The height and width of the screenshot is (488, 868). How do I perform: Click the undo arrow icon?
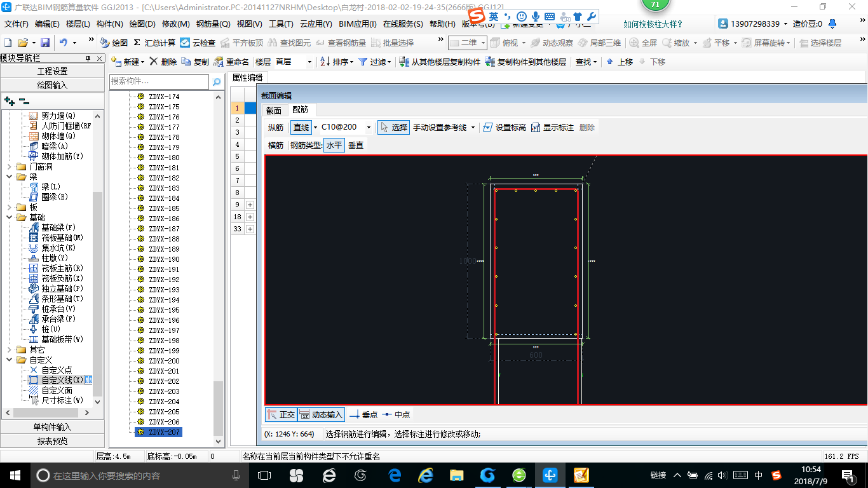pos(64,43)
